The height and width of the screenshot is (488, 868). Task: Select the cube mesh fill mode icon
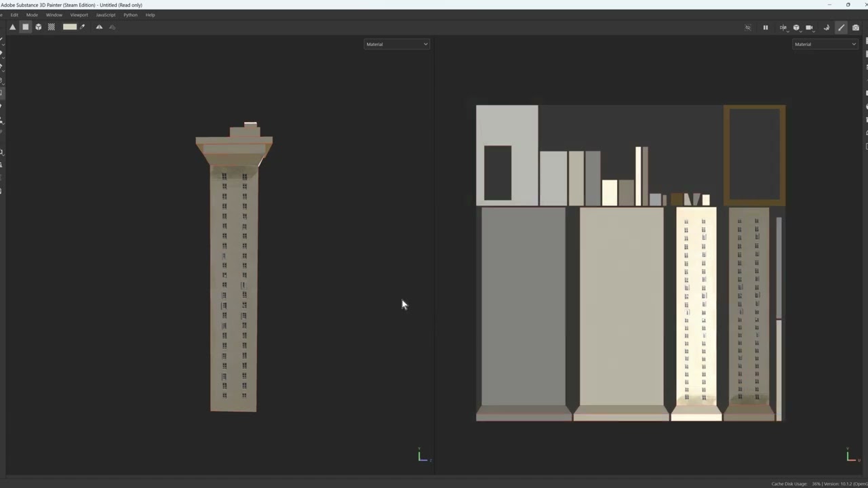point(38,27)
